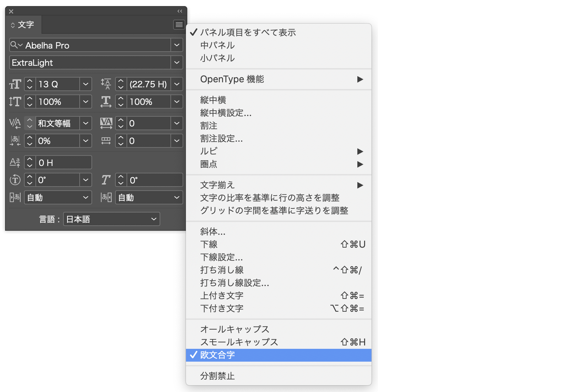Click the character rotation icon
The image size is (575, 392).
[x=15, y=180]
